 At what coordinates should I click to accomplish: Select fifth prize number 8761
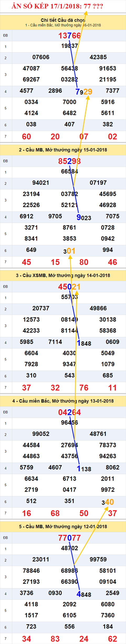pos(69,228)
